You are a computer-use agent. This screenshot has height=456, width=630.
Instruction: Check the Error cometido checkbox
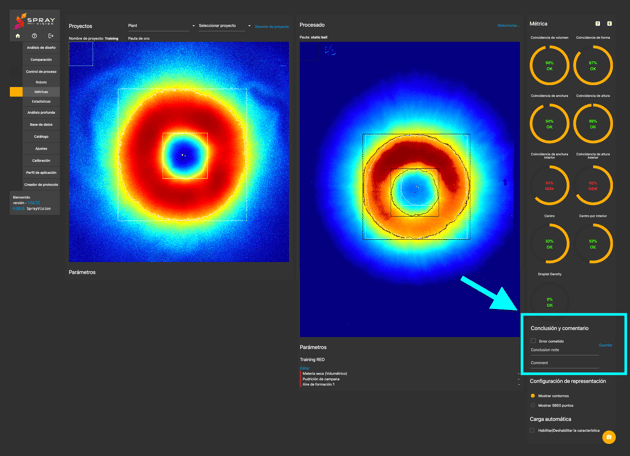(534, 341)
